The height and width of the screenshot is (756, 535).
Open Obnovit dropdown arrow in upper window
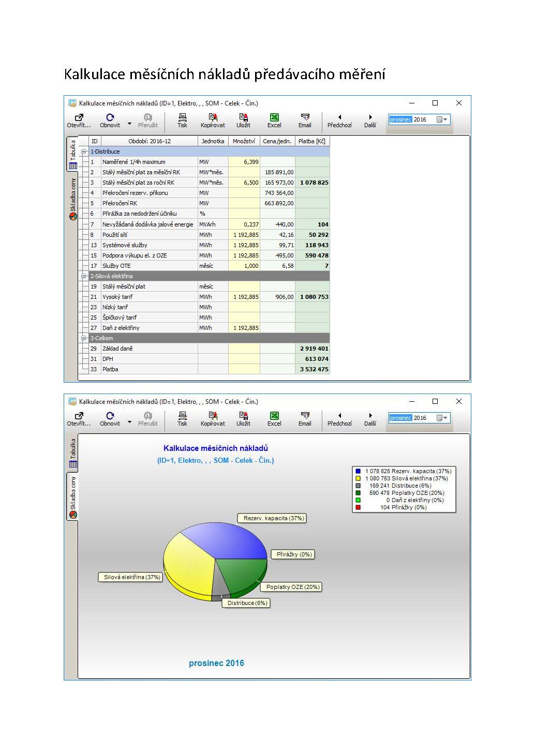coord(129,124)
